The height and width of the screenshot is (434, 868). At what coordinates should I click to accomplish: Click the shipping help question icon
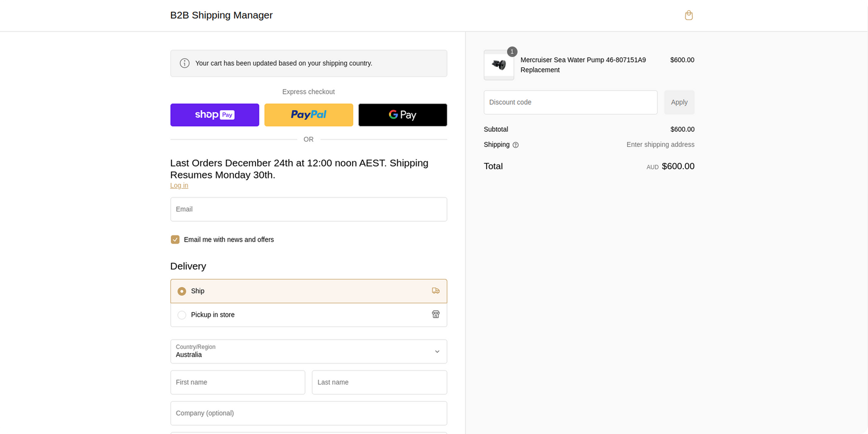515,145
